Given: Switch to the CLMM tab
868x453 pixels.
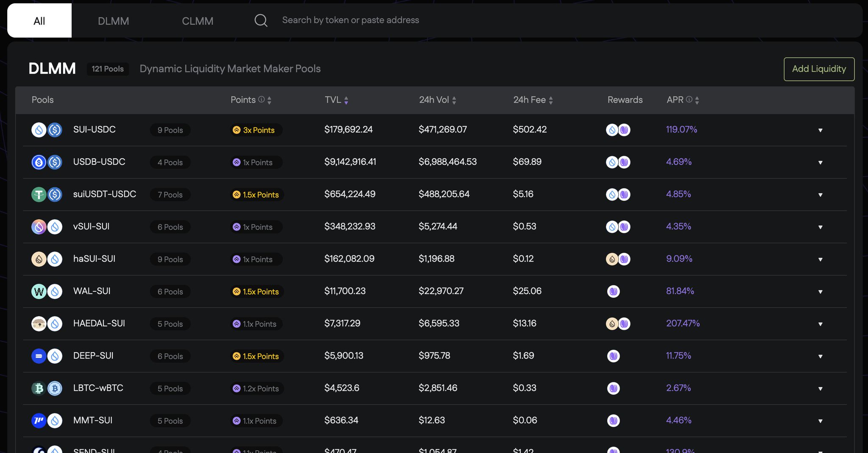Looking at the screenshot, I should tap(198, 21).
